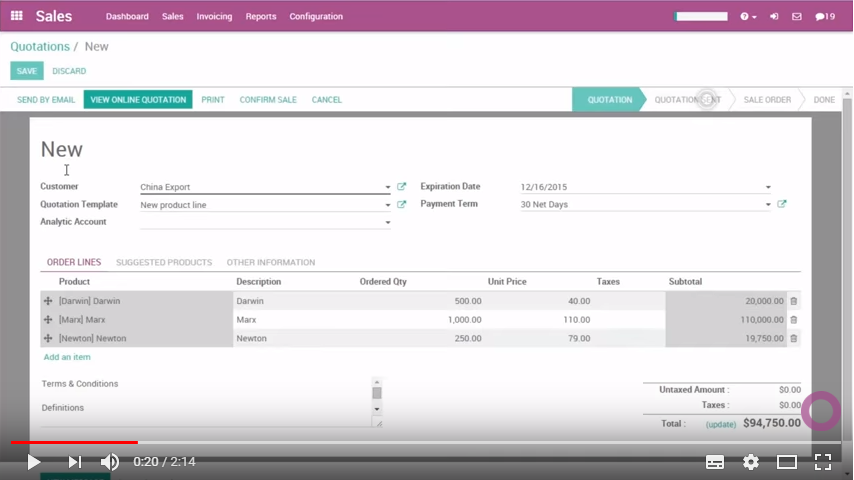Toggle video subtitles/captions
This screenshot has width=854, height=480.
tap(715, 462)
